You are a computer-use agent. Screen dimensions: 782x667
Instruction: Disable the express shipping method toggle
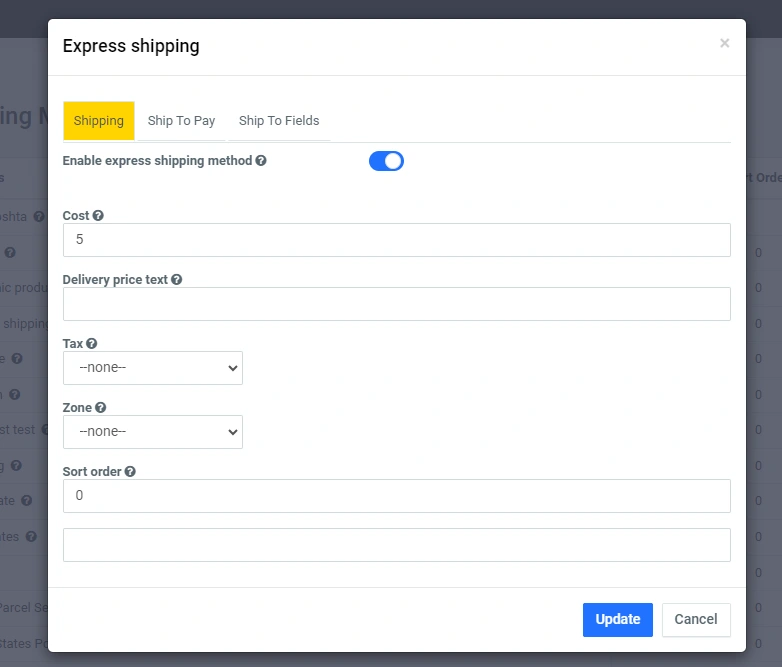(x=386, y=161)
